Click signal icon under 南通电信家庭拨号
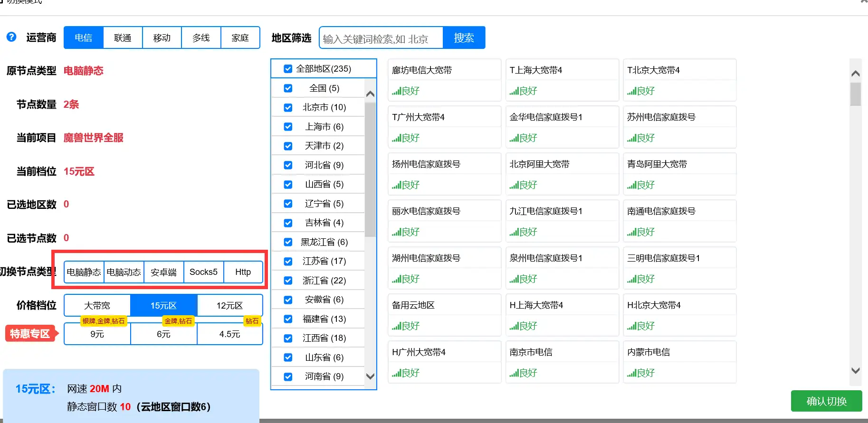The width and height of the screenshot is (868, 423). (x=631, y=232)
